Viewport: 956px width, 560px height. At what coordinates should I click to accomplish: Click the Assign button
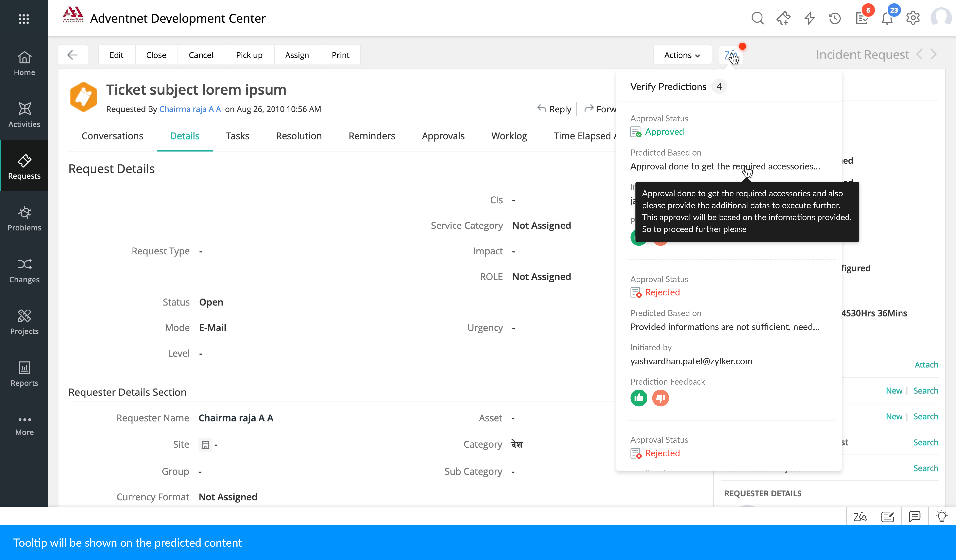pyautogui.click(x=297, y=55)
